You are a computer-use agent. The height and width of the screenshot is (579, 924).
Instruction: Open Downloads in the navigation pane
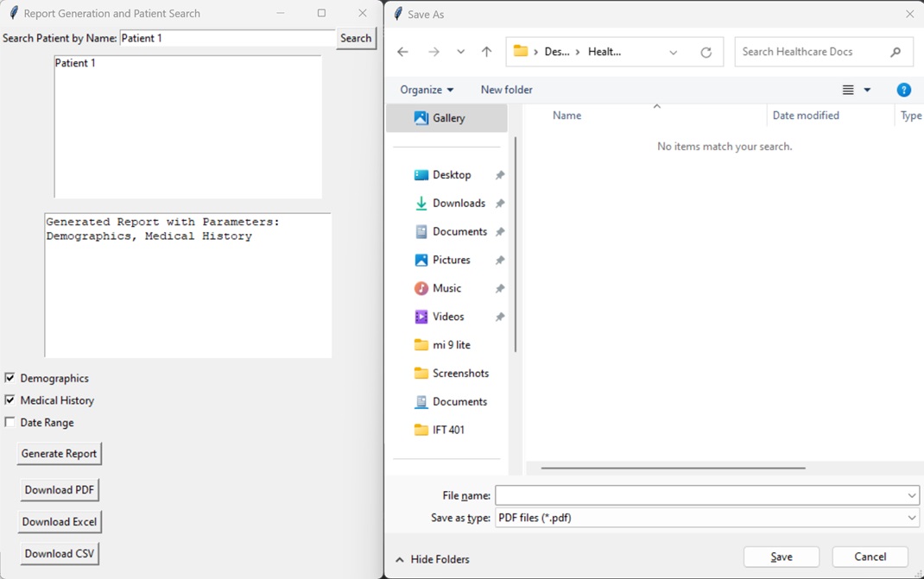(x=459, y=203)
